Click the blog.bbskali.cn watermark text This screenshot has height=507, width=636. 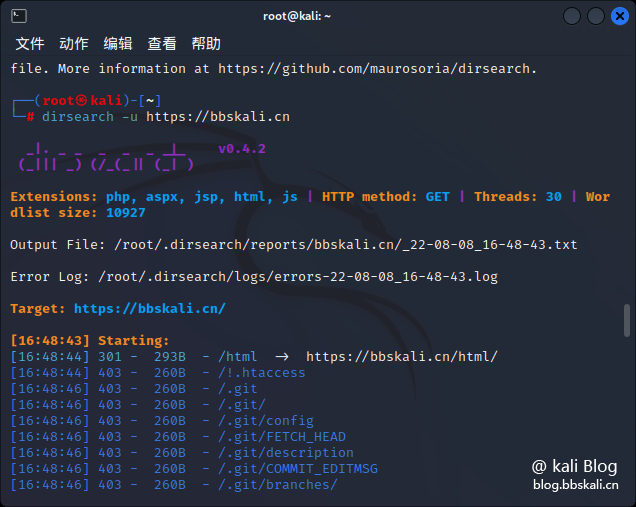coord(576,485)
